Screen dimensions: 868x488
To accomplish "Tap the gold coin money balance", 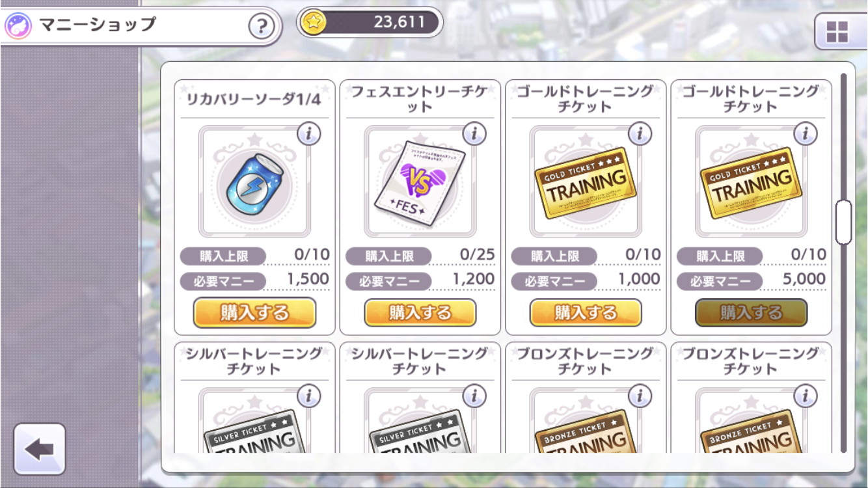I will click(x=370, y=23).
